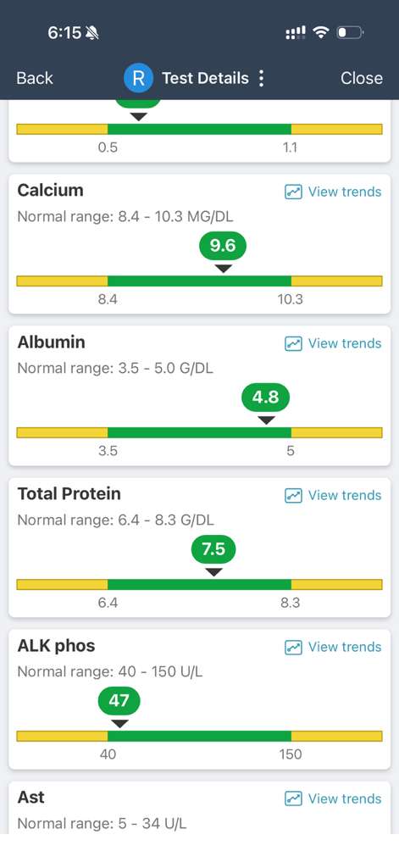Image resolution: width=399 pixels, height=868 pixels.
Task: Tap the blue R profile avatar
Action: [x=138, y=78]
